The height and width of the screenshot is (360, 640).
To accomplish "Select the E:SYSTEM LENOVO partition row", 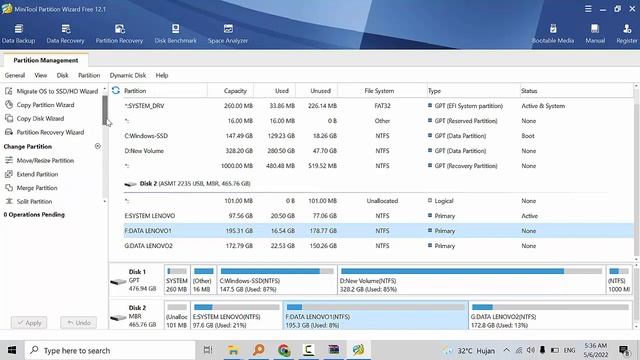I will click(x=378, y=216).
